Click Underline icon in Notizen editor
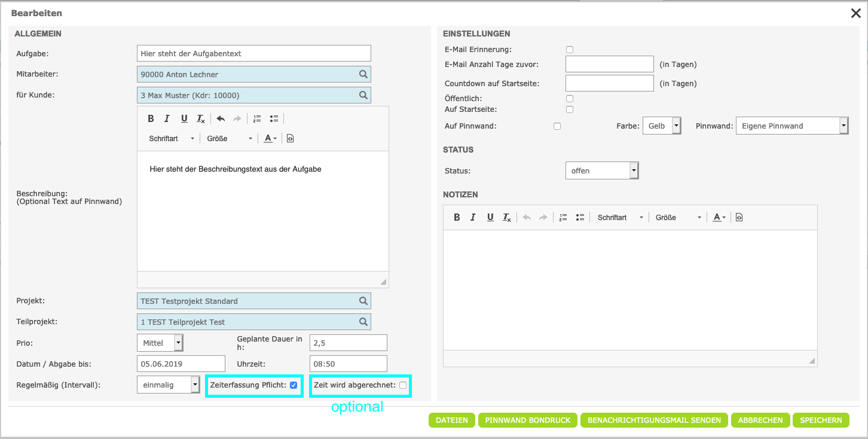 coord(490,217)
